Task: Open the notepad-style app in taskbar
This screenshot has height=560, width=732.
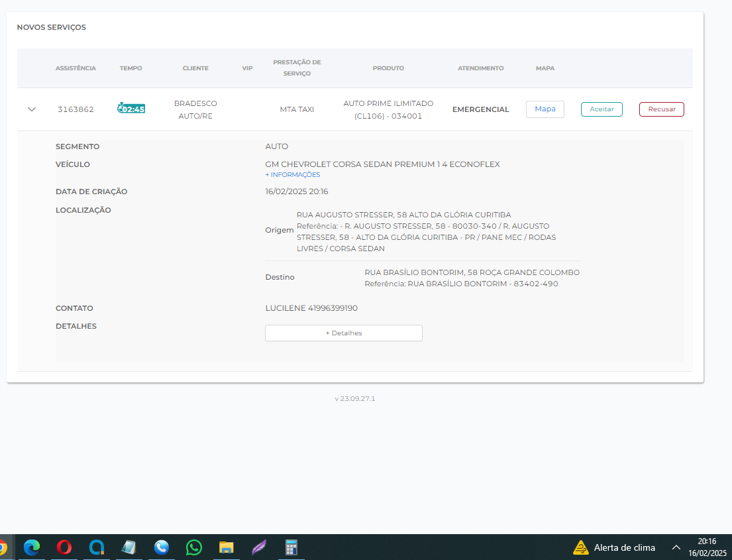Action: pos(129,547)
